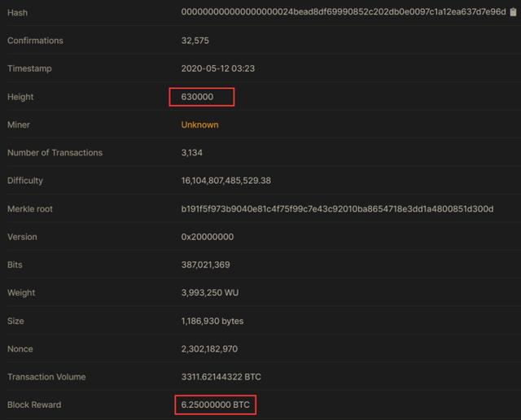The image size is (521, 420).
Task: Click the Version value 0x20000000
Action: pos(208,237)
